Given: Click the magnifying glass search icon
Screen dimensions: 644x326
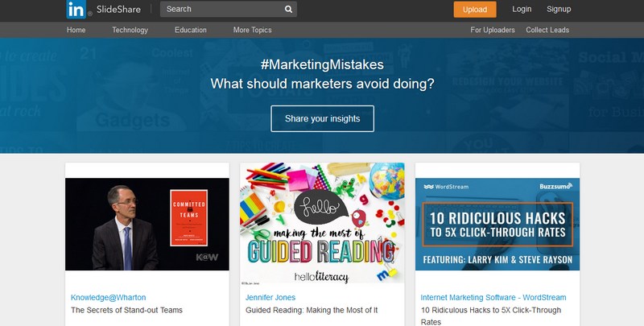Looking at the screenshot, I should pos(288,9).
